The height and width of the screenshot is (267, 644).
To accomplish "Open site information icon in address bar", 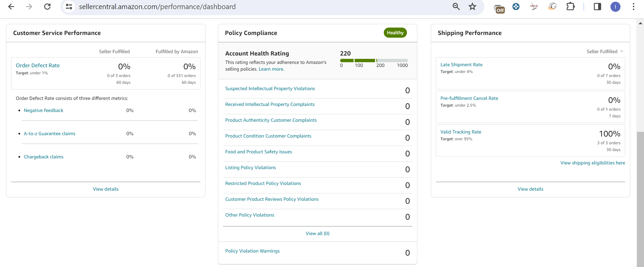I will pos(69,7).
